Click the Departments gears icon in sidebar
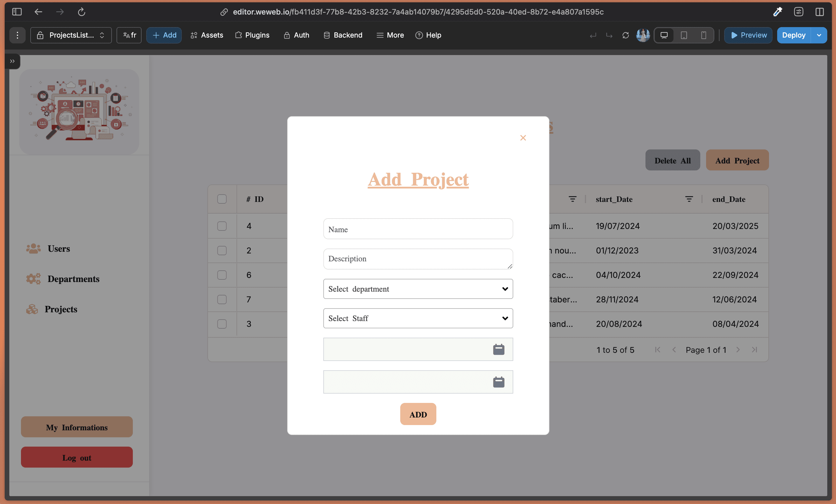Viewport: 836px width, 504px height. point(33,279)
